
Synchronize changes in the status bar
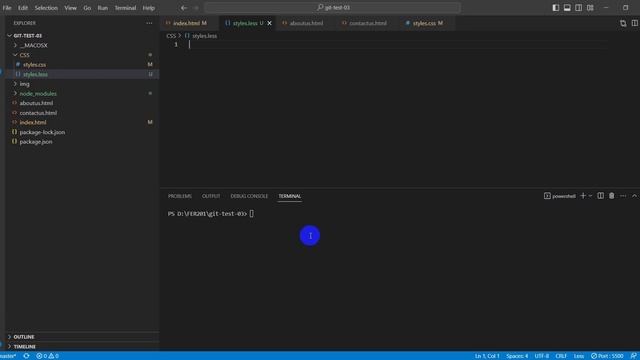pyautogui.click(x=27, y=356)
